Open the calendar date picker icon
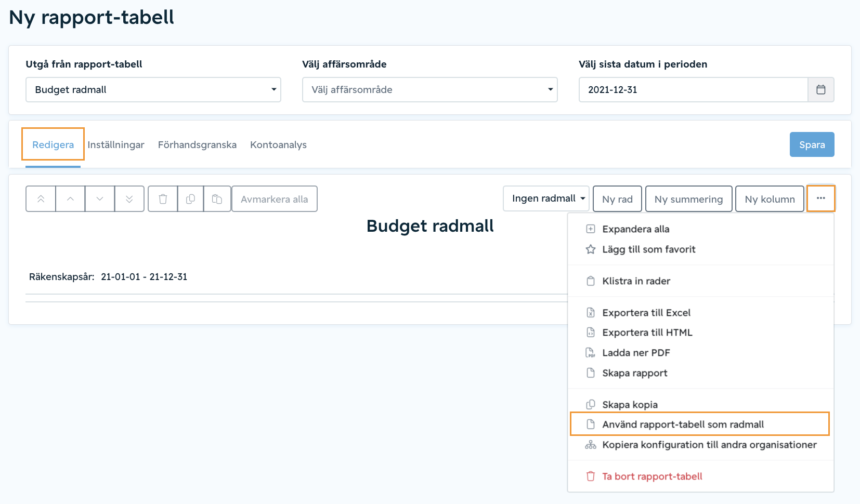 point(821,90)
